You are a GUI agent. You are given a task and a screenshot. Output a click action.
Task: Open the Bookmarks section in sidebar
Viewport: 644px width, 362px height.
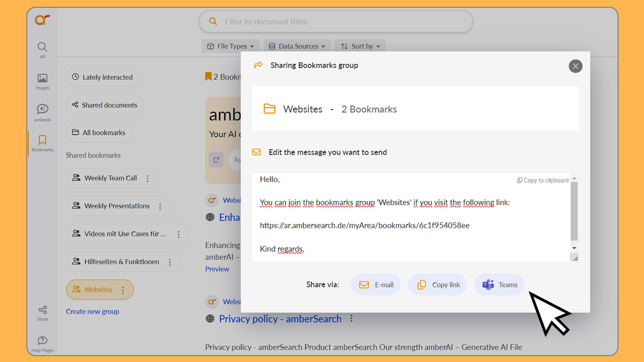(42, 143)
